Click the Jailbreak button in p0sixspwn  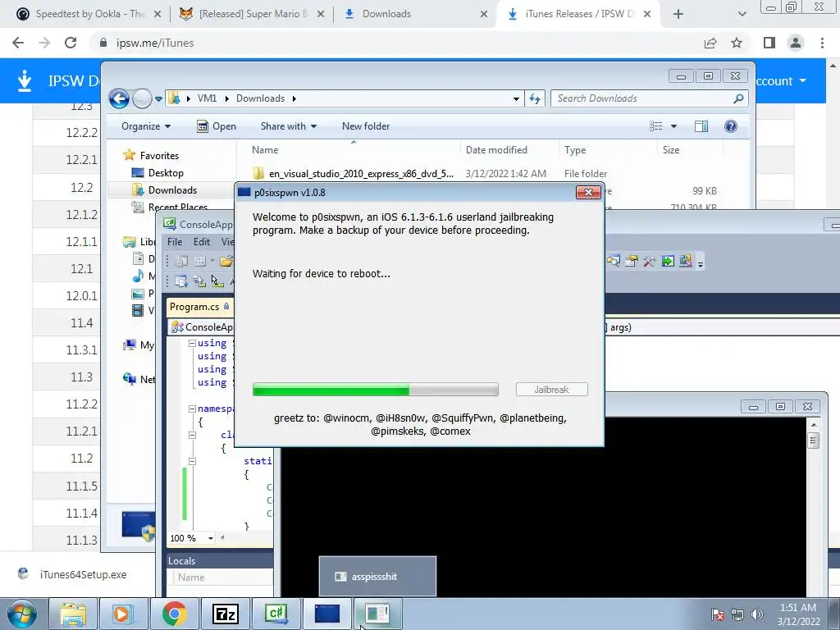tap(552, 390)
